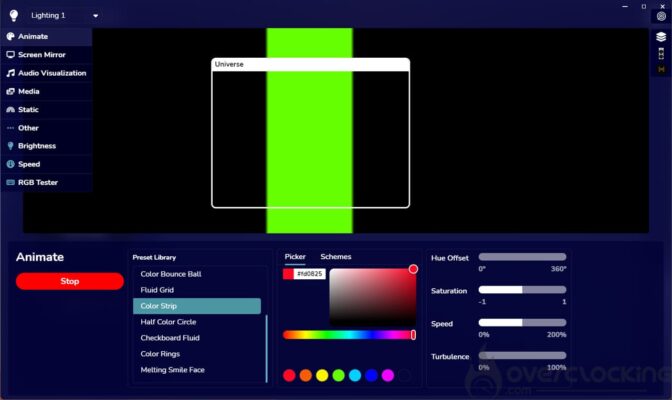The width and height of the screenshot is (672, 400).
Task: Click the stacked layers icon on right bar
Action: [x=661, y=37]
